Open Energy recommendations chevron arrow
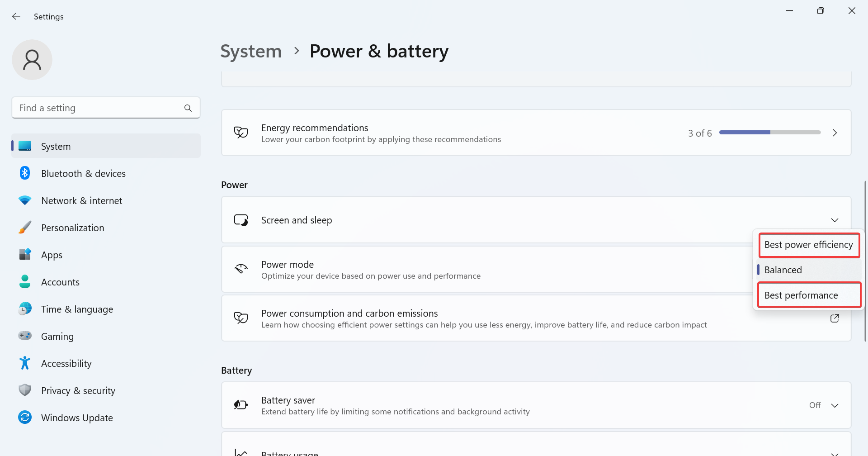The height and width of the screenshot is (456, 868). coord(835,133)
